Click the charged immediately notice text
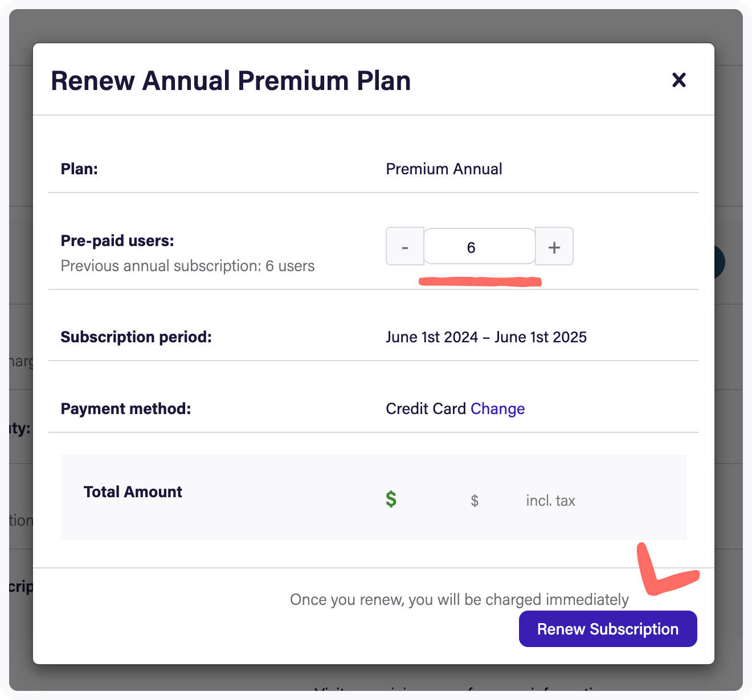 [459, 600]
